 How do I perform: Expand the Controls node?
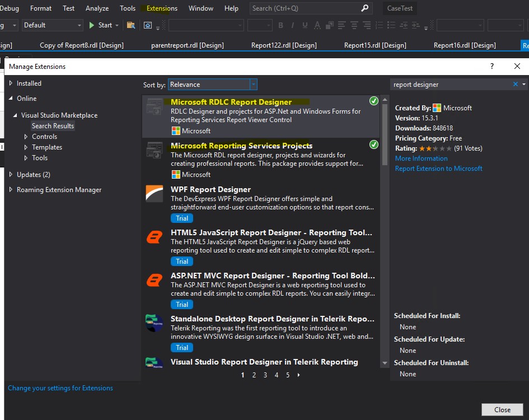point(26,137)
